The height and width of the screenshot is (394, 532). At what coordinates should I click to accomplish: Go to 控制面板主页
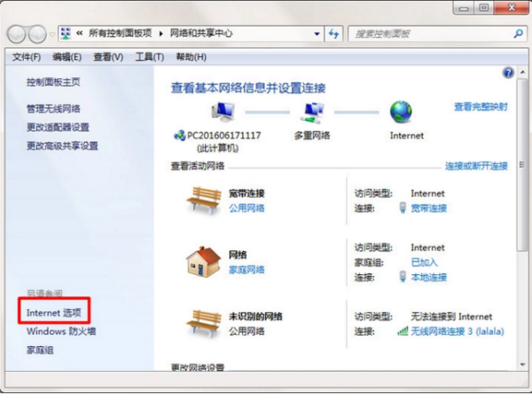(x=53, y=83)
